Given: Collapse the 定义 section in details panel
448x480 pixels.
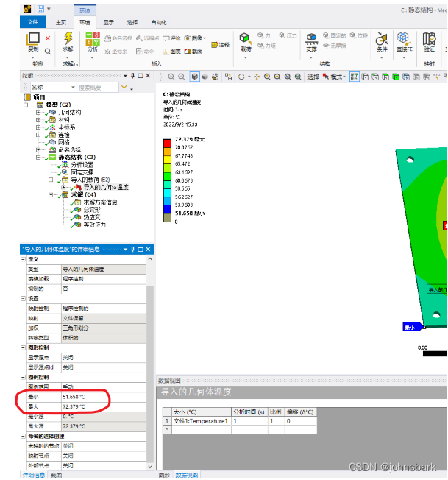Looking at the screenshot, I should pos(22,260).
